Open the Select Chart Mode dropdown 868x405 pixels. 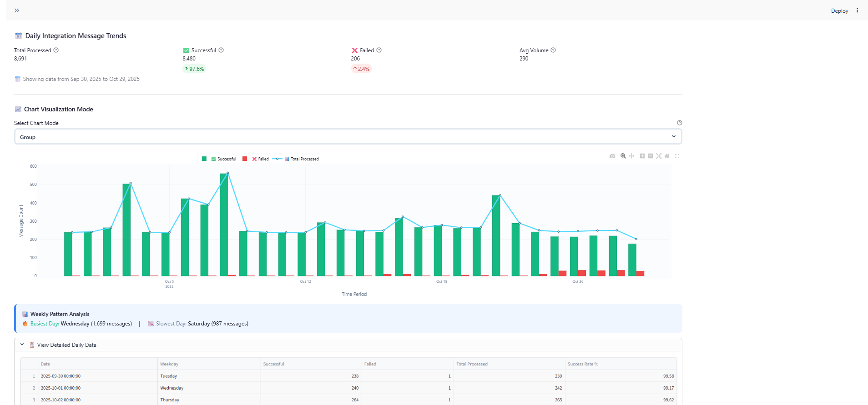(x=348, y=137)
